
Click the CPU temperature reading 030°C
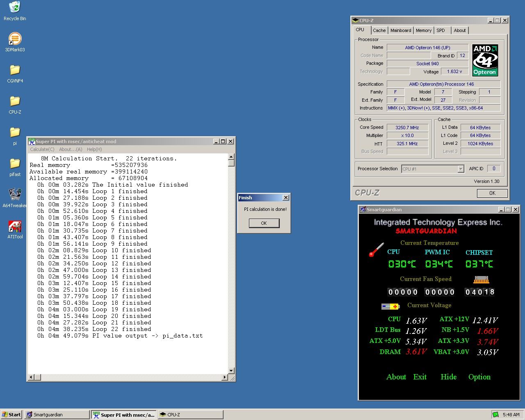(402, 264)
